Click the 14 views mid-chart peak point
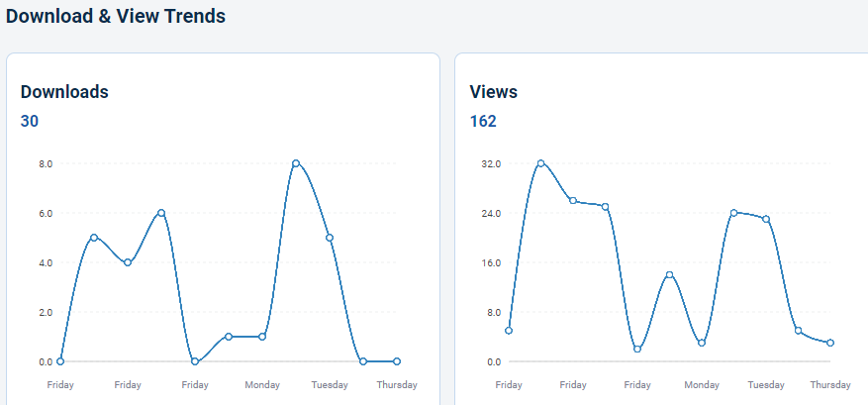The width and height of the screenshot is (868, 405). [669, 274]
